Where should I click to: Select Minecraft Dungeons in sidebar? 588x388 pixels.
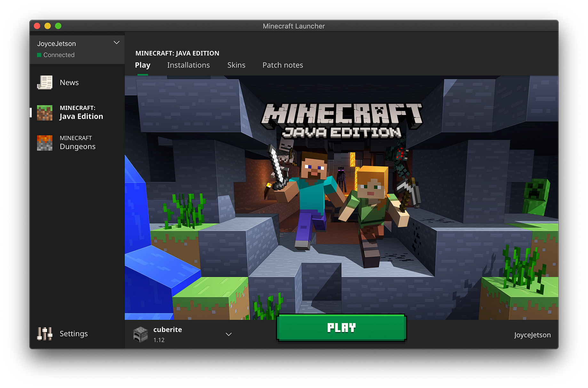77,143
